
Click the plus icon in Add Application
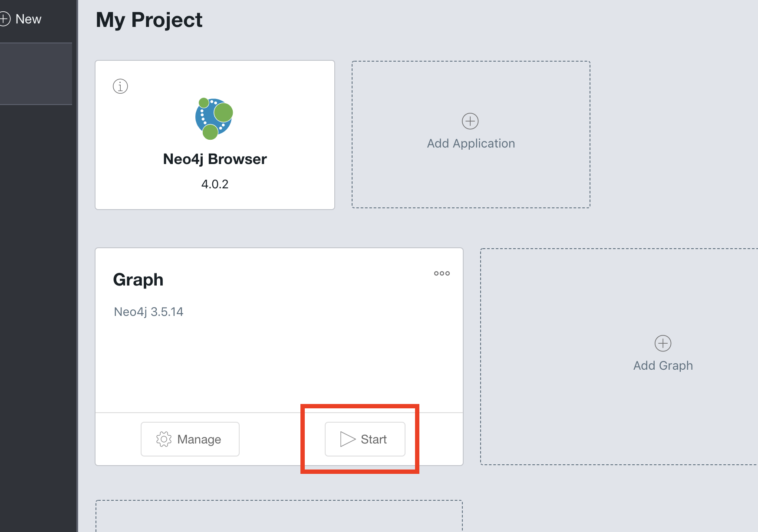[470, 121]
